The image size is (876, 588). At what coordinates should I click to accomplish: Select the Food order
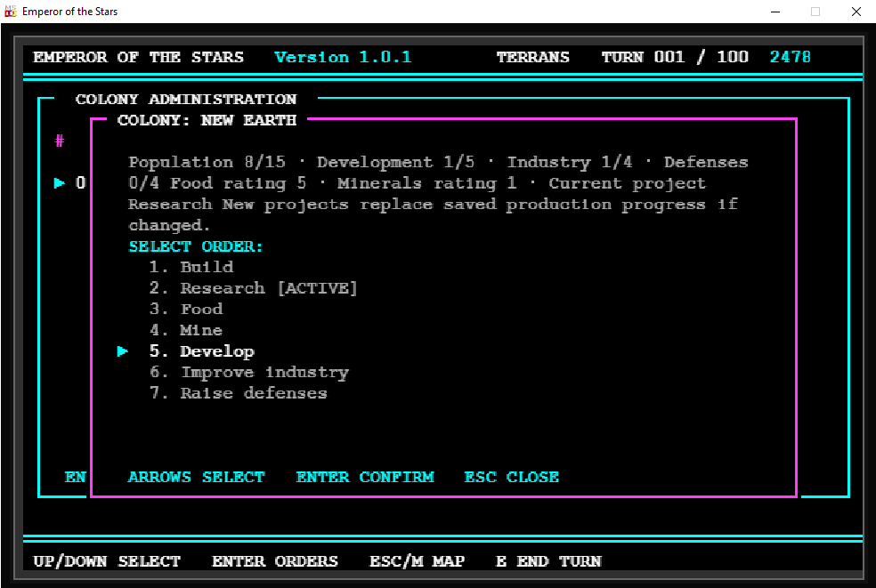point(186,310)
